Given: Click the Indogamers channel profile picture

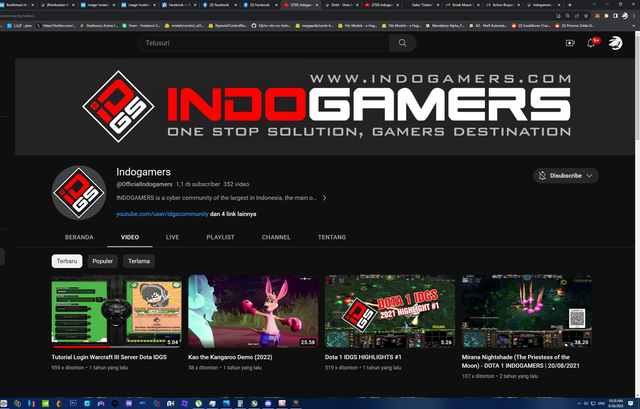Looking at the screenshot, I should tap(79, 193).
